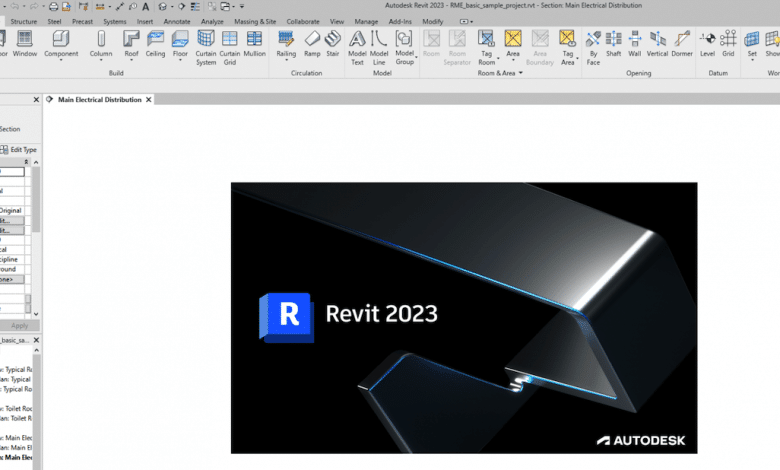Select the Tag Room tool
The width and height of the screenshot is (780, 470).
(x=487, y=48)
